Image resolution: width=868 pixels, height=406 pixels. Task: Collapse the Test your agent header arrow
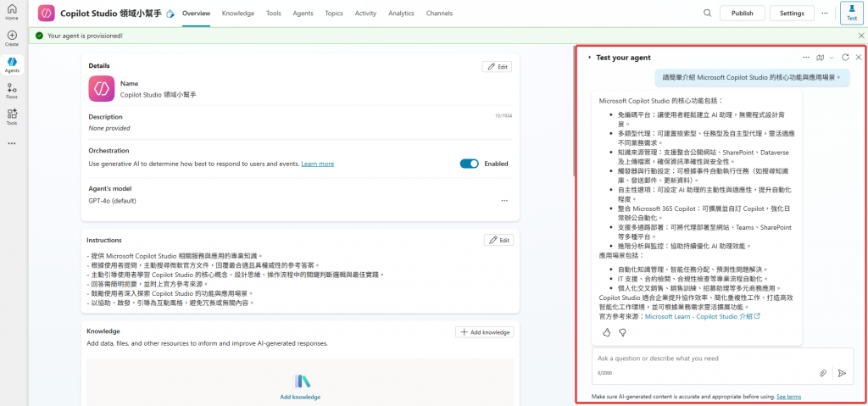pyautogui.click(x=590, y=58)
